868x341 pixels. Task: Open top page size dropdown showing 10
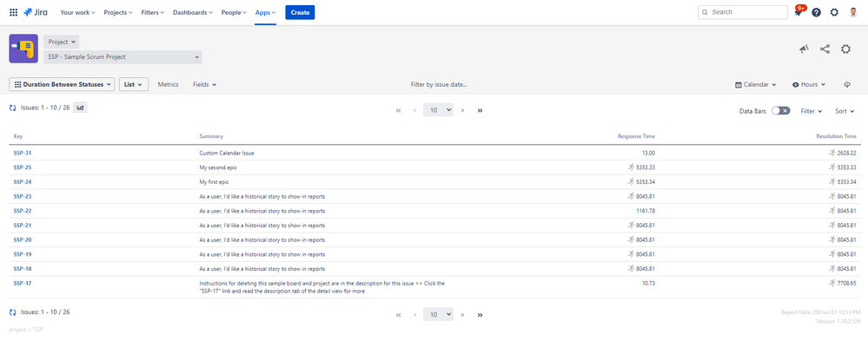point(439,110)
